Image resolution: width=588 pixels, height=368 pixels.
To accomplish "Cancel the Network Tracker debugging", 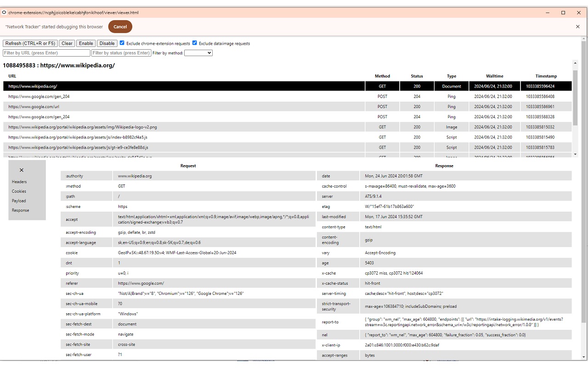I will point(120,27).
